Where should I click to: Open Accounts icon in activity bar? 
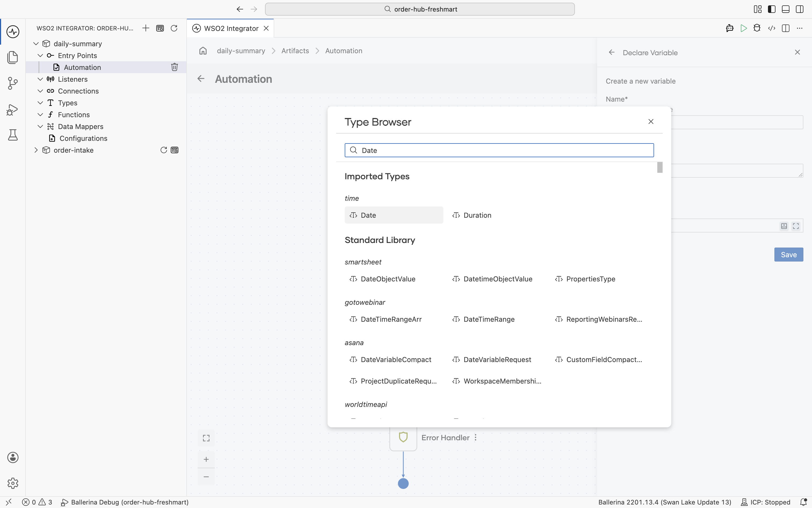coord(13,457)
